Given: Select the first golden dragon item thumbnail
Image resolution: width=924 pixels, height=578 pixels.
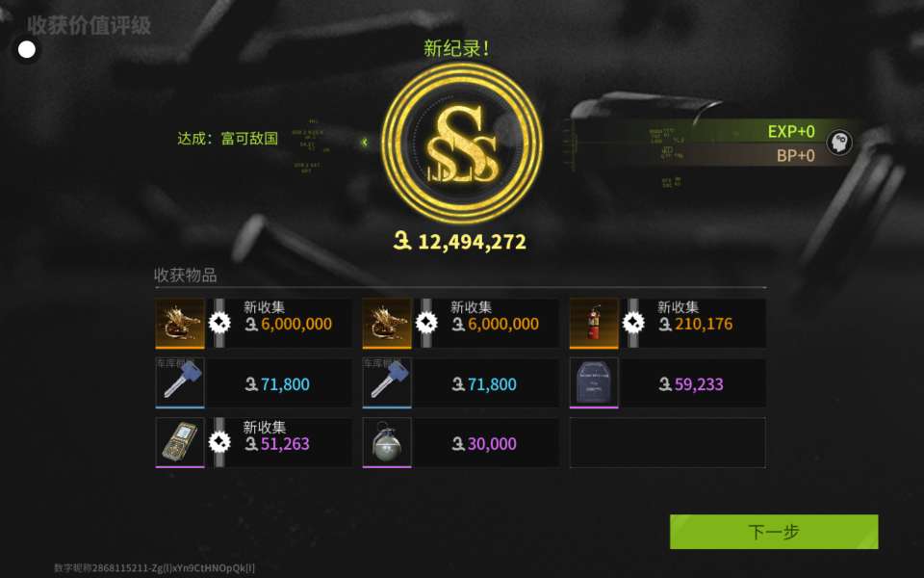Looking at the screenshot, I should tap(180, 324).
